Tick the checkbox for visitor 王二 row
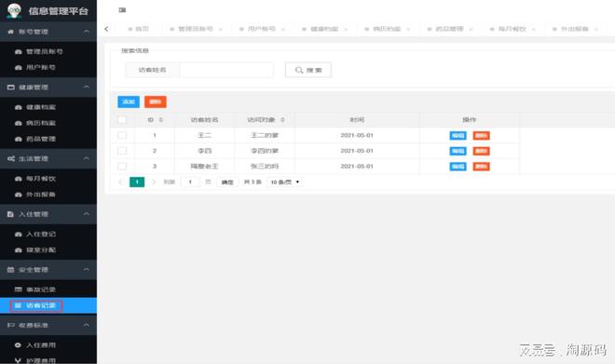Image resolution: width=615 pixels, height=364 pixels. (x=122, y=135)
